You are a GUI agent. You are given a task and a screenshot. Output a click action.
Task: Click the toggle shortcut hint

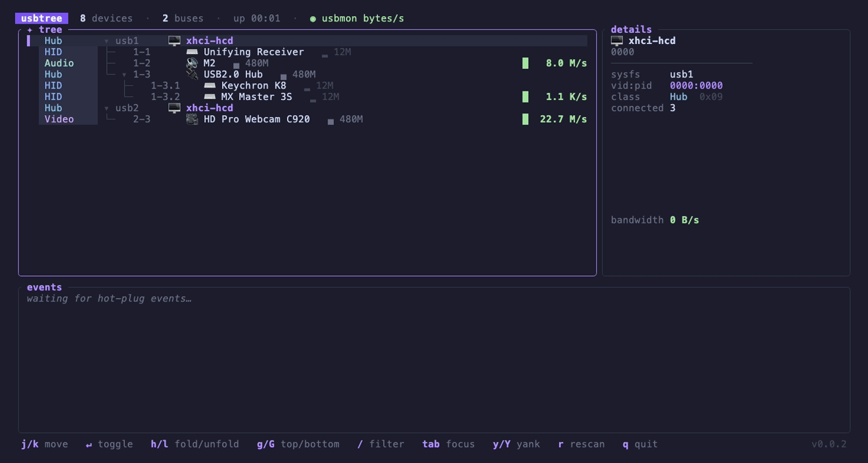click(109, 444)
